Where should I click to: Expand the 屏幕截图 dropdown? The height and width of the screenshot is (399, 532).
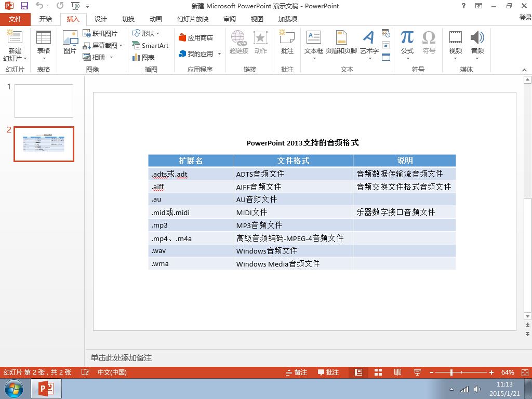tap(121, 45)
